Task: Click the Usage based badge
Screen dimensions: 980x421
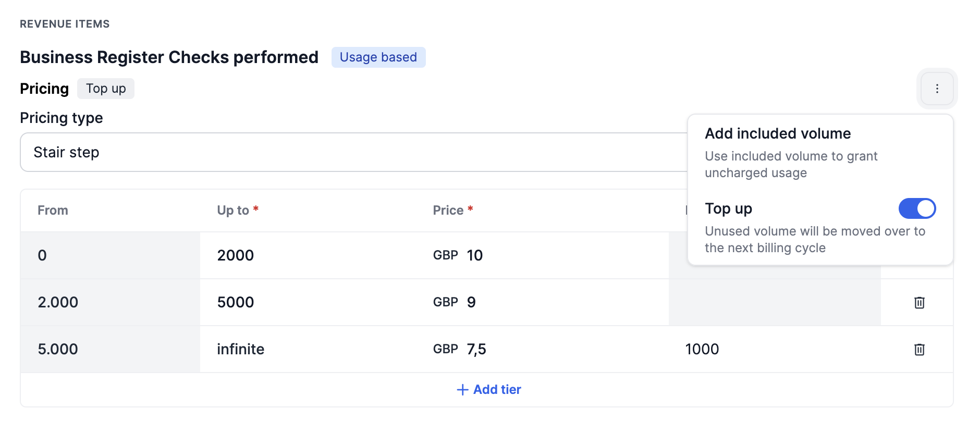Action: click(378, 57)
